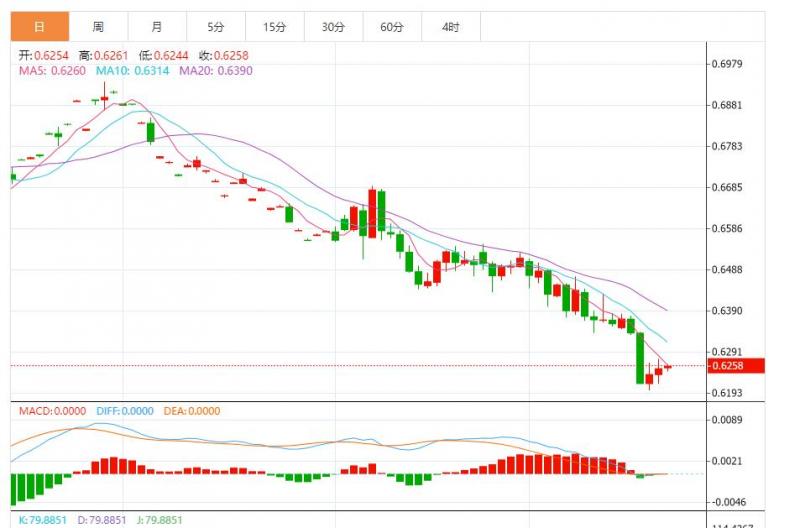Screen dimensions: 800x528
Task: Open the 4时 timeframe tab
Action: tap(451, 27)
